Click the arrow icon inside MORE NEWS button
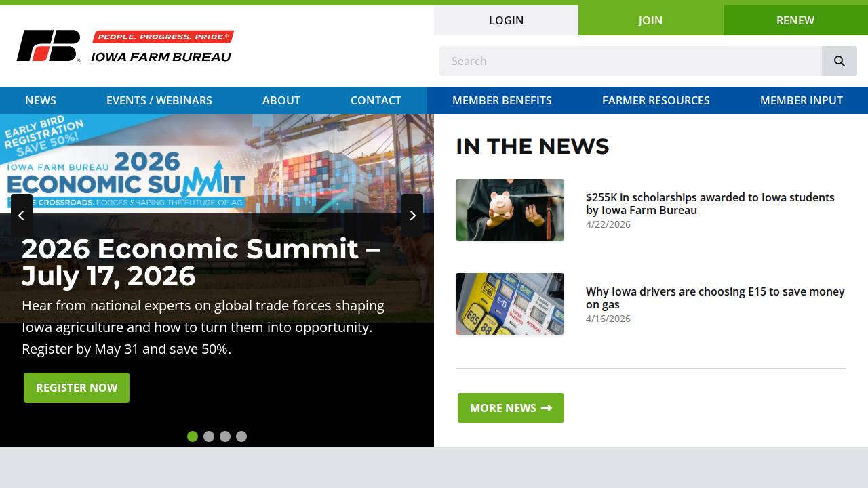The width and height of the screenshot is (868, 488). (547, 408)
